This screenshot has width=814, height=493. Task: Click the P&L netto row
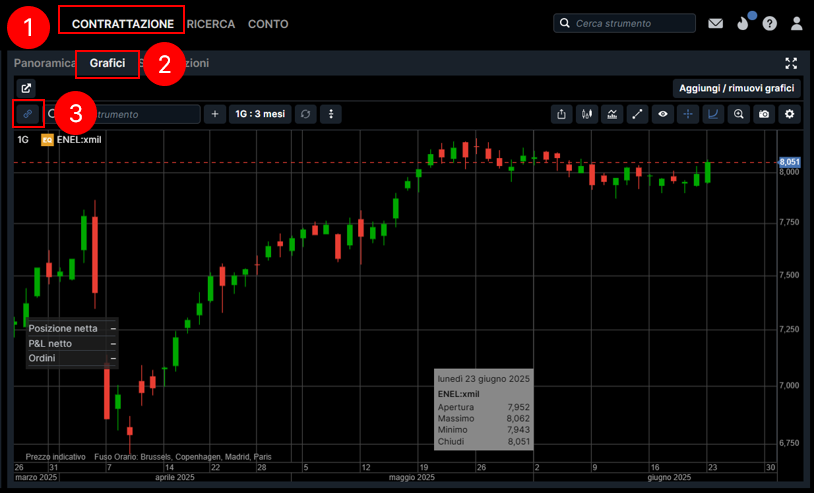pos(72,344)
